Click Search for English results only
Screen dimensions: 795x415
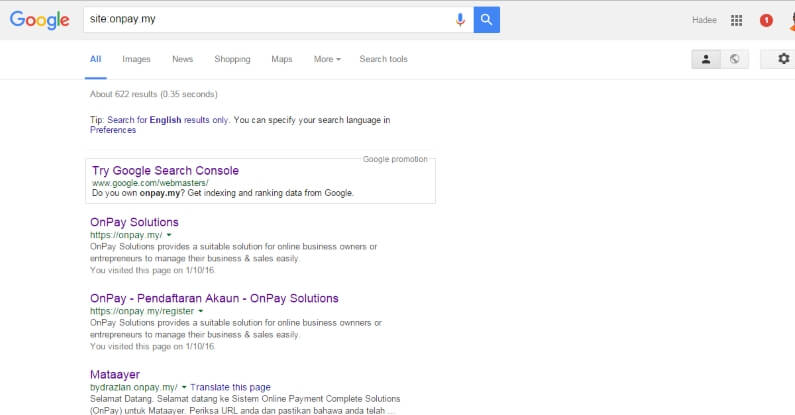coord(168,120)
